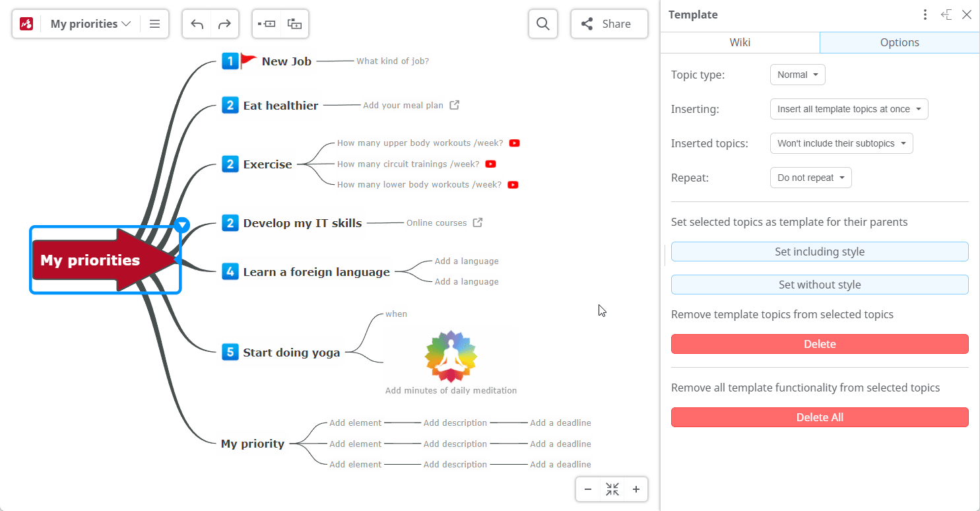Open the Repeat dropdown
Screen dimensions: 980x511
pos(810,178)
